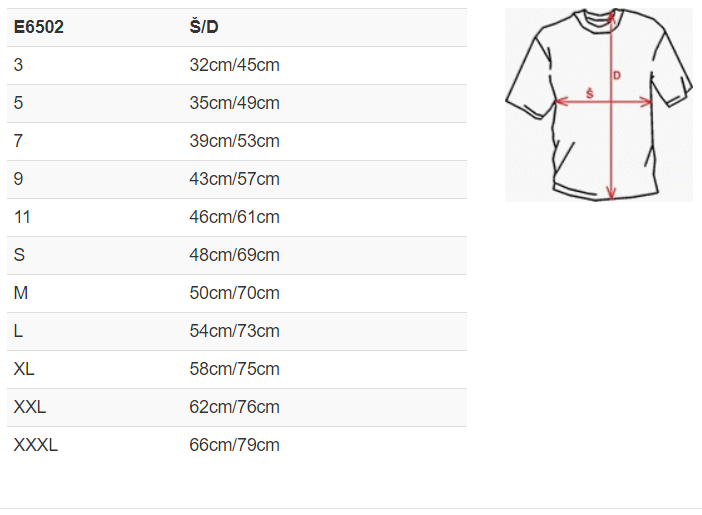The image size is (702, 515).
Task: Click the 54cm/73cm measurement for size L
Action: tap(234, 331)
